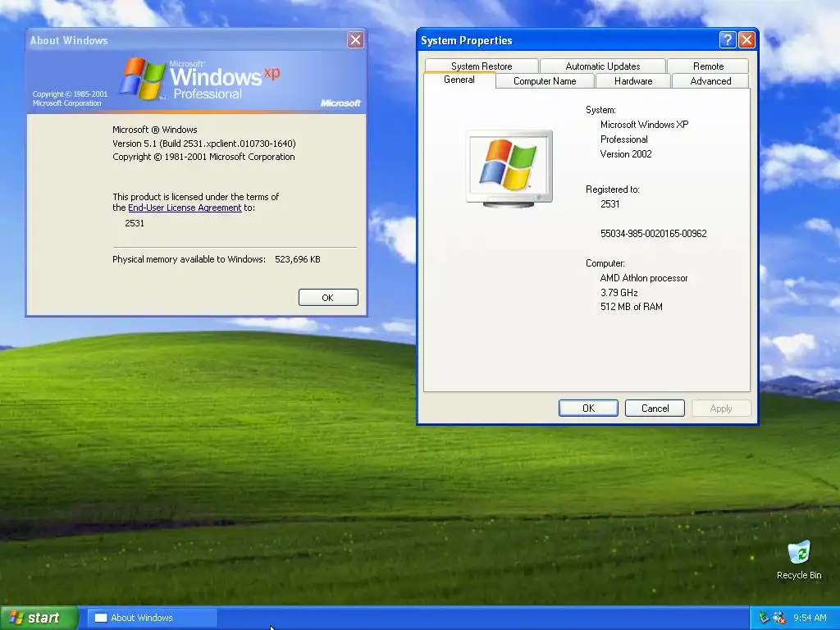Image resolution: width=840 pixels, height=630 pixels.
Task: Click the '2531' name under Registered to
Action: [x=610, y=204]
